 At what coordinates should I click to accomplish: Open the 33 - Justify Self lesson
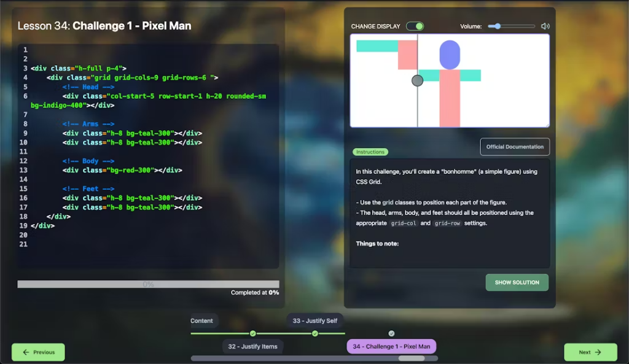coord(314,320)
